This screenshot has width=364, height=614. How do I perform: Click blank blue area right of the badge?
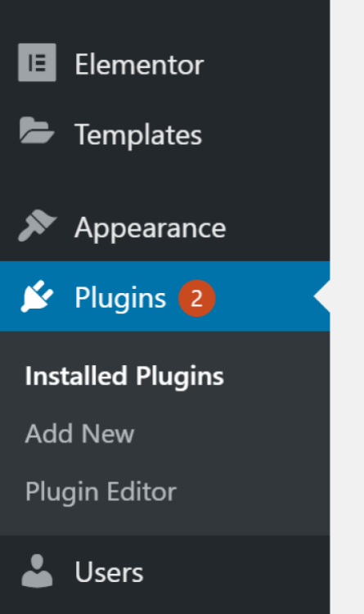[x=264, y=296]
